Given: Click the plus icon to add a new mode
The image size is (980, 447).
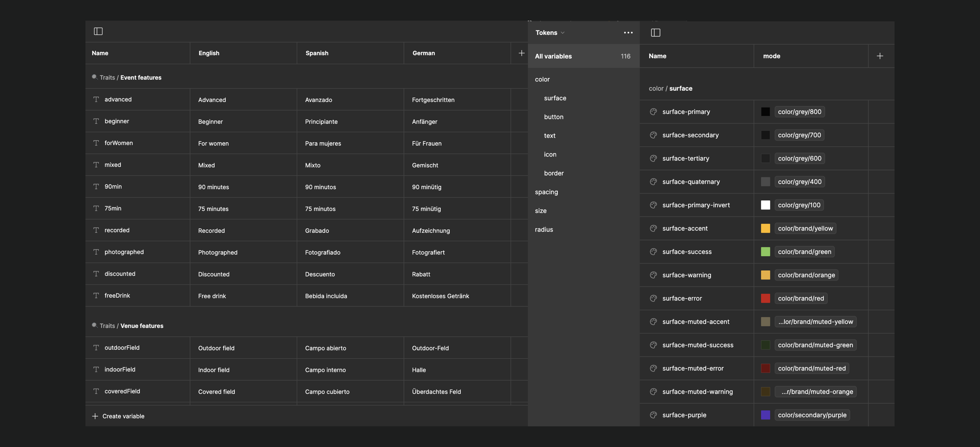Looking at the screenshot, I should [880, 56].
